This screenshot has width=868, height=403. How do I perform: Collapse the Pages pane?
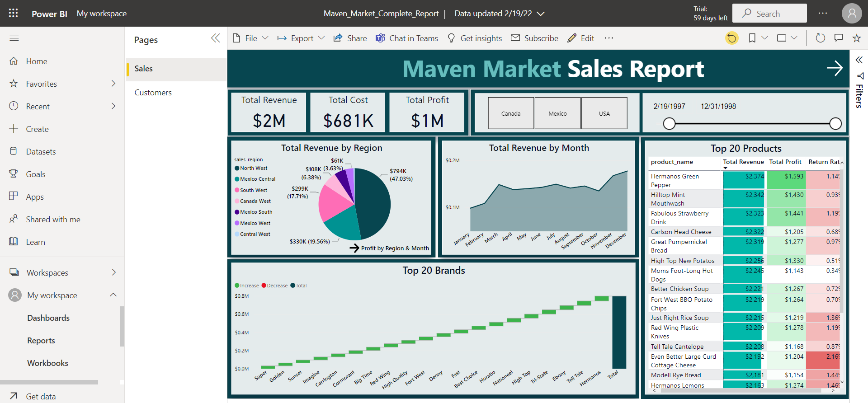tap(216, 38)
